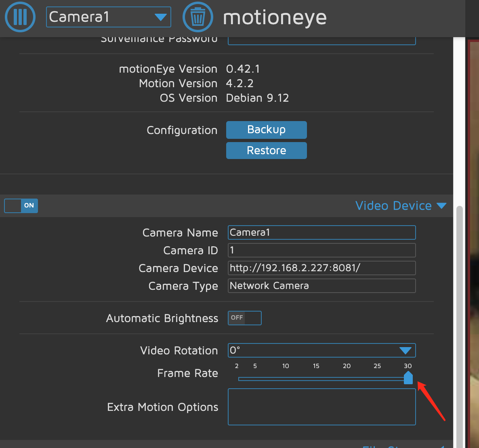Click the settings panel vertical scrollbar
This screenshot has height=448, width=479.
click(x=459, y=323)
